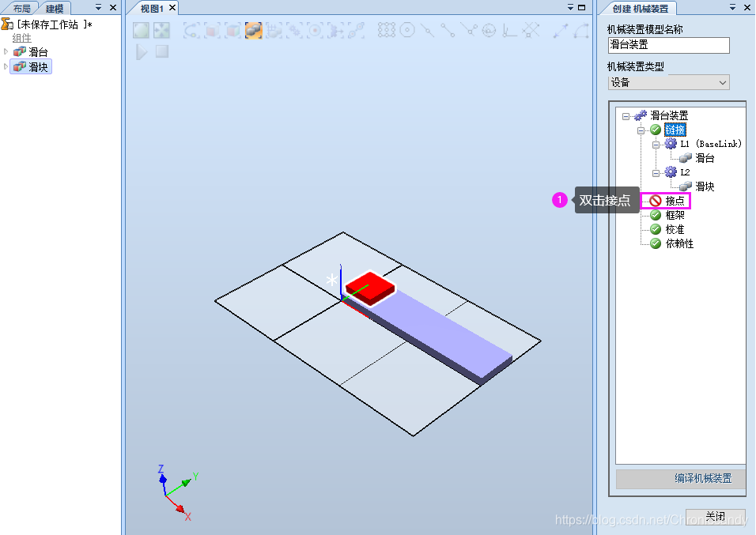
Task: Select the 视图1 view tab
Action: click(152, 9)
